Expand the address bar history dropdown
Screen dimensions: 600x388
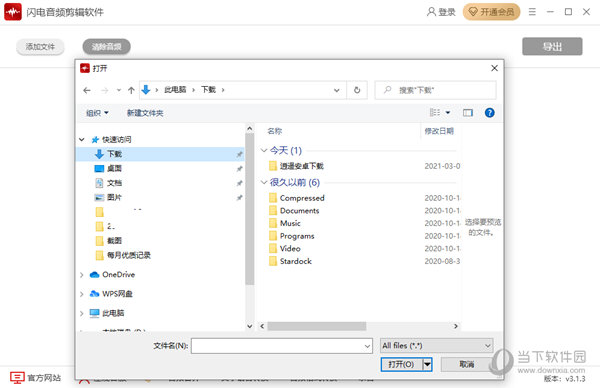(x=337, y=90)
